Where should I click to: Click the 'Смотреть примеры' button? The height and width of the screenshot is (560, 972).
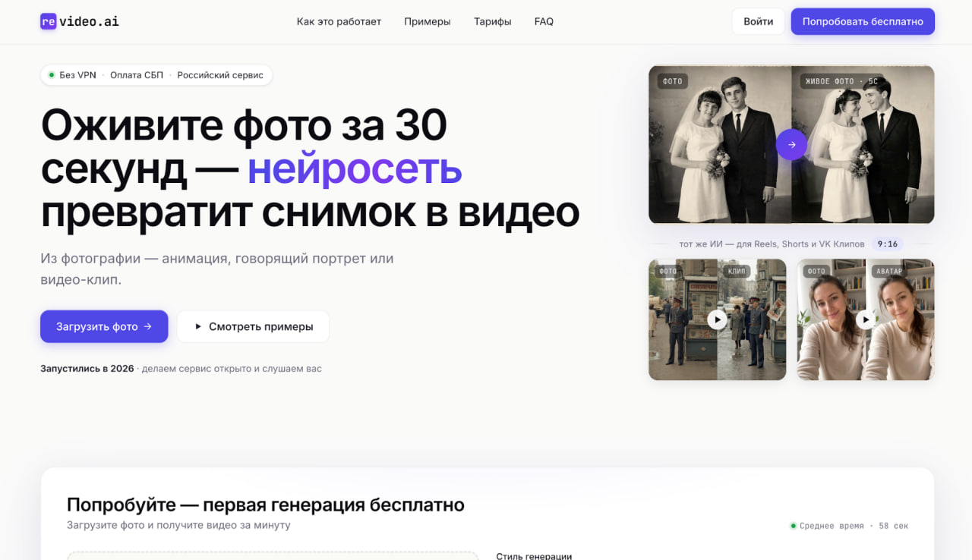point(253,326)
